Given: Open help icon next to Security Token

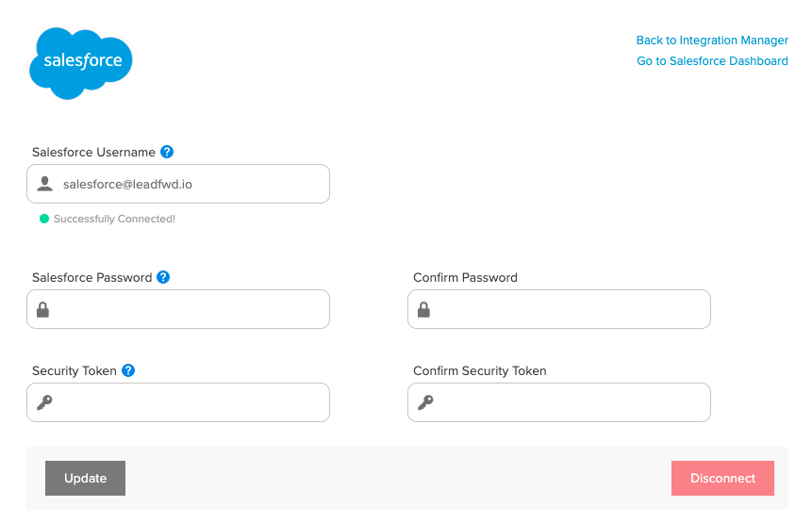Looking at the screenshot, I should [128, 370].
